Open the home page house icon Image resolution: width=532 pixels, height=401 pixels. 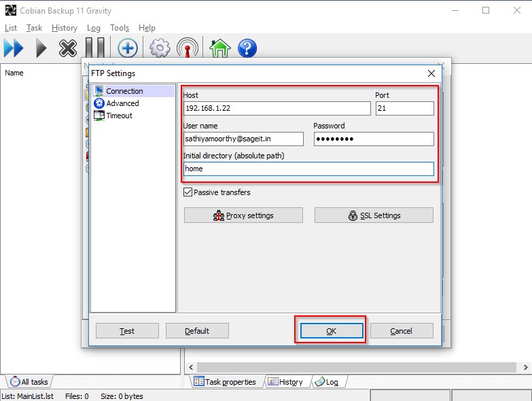[219, 48]
